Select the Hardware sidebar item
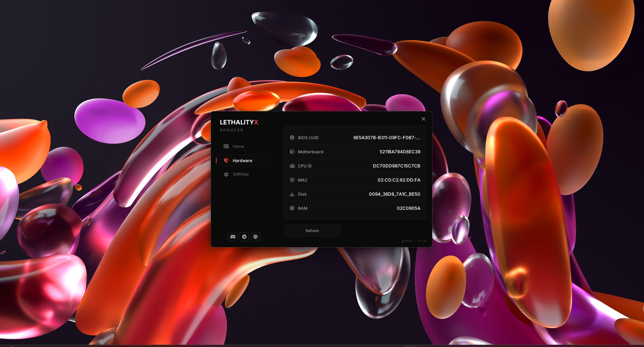The image size is (644, 347). pyautogui.click(x=244, y=161)
